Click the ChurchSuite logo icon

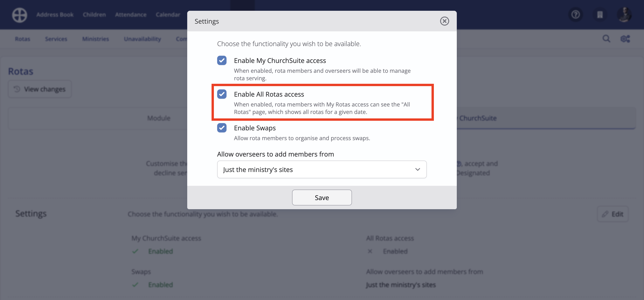pyautogui.click(x=19, y=15)
